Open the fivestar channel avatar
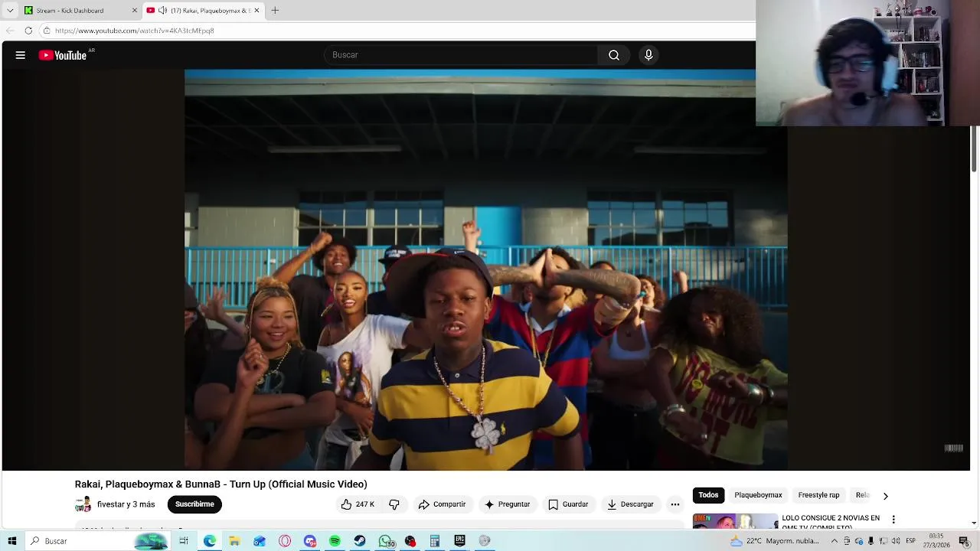This screenshot has width=980, height=551. click(83, 504)
